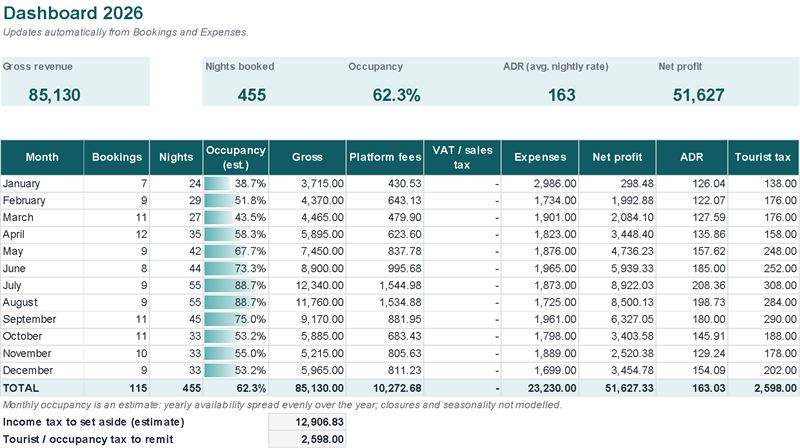Click the March row label
This screenshot has height=448, width=800.
tap(18, 217)
